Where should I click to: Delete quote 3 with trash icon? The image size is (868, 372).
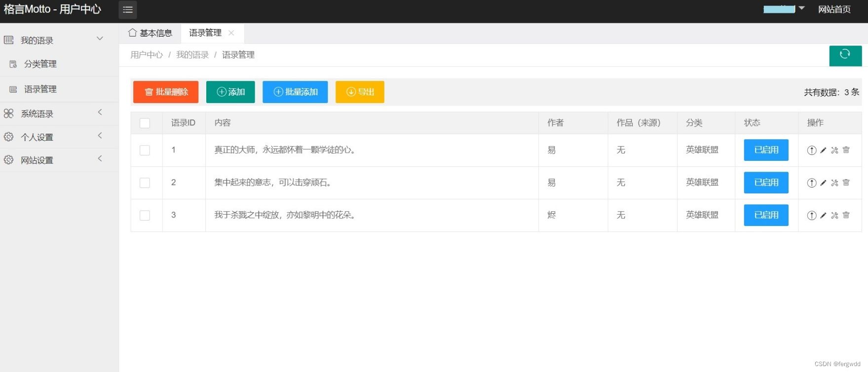point(846,215)
